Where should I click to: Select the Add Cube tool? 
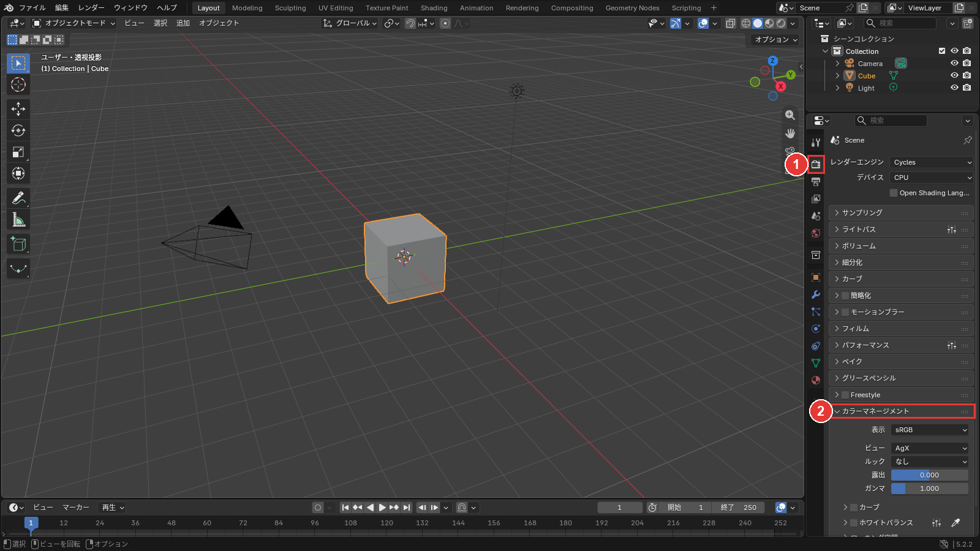(x=18, y=244)
